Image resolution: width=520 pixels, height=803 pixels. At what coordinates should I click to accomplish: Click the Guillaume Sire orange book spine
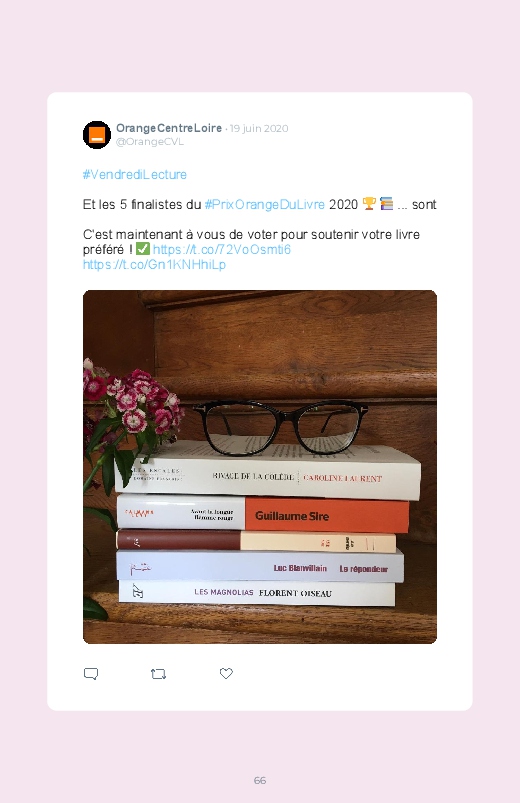(x=327, y=515)
